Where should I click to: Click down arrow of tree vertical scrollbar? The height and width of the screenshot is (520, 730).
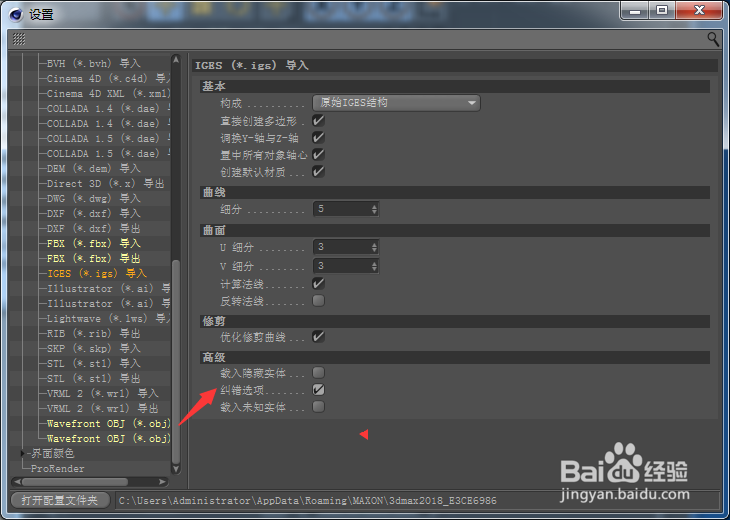point(176,469)
